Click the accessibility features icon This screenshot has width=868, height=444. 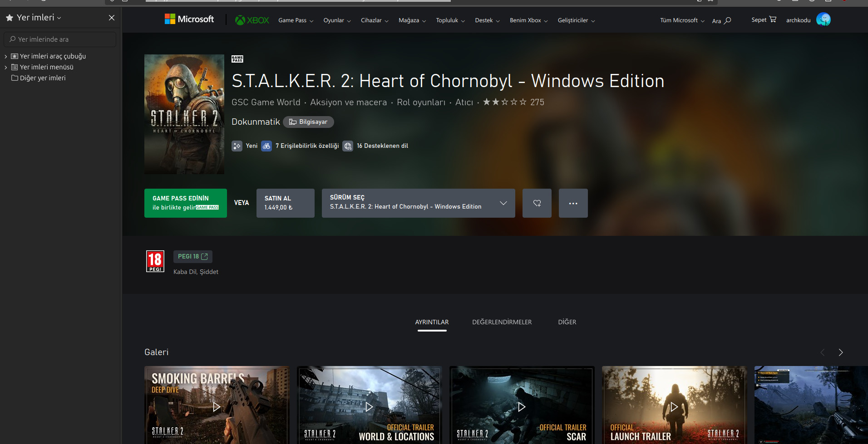[x=266, y=146]
